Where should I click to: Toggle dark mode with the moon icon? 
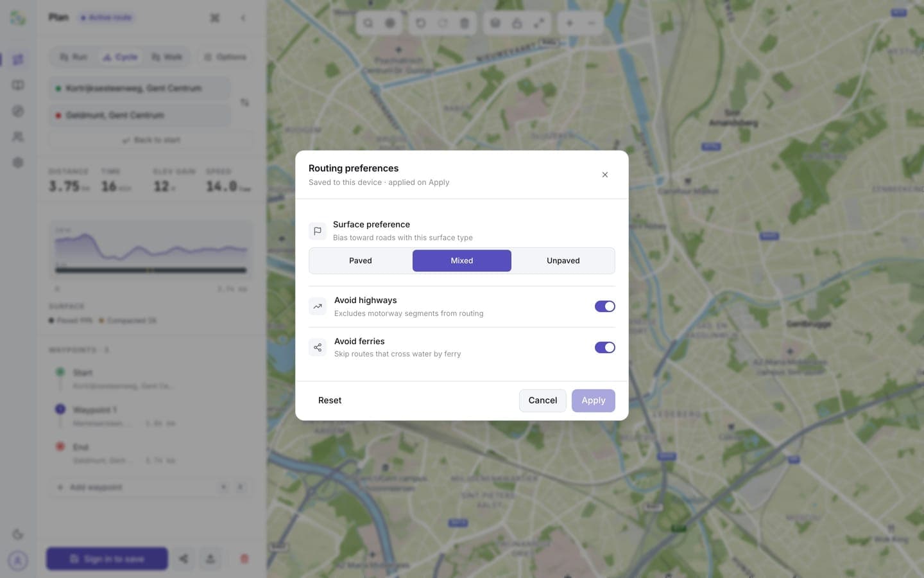pyautogui.click(x=18, y=534)
